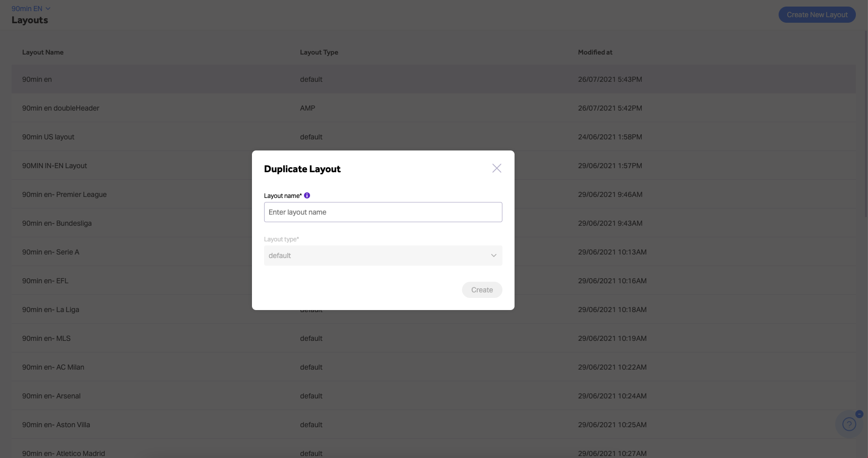The height and width of the screenshot is (458, 868).
Task: Click the date 26/07/2021 5:43PM
Action: 610,79
